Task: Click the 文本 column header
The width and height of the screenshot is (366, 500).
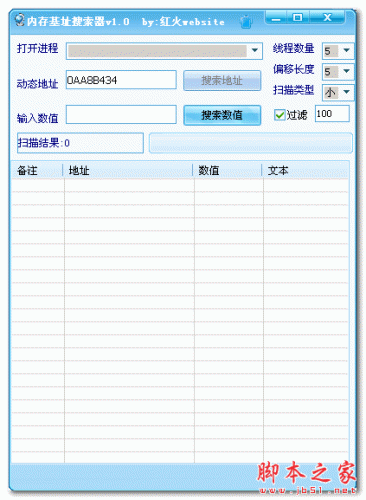Action: [x=306, y=170]
